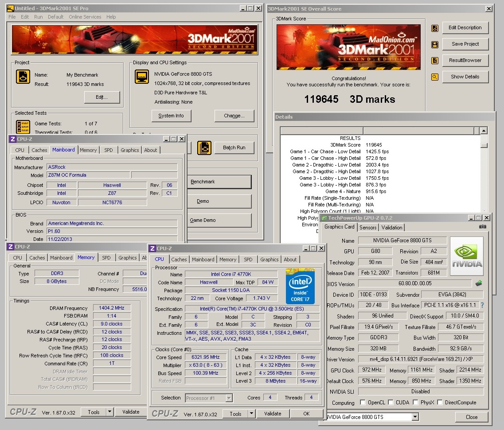The image size is (504, 430).
Task: Click the Edit Description button
Action: [x=465, y=27]
